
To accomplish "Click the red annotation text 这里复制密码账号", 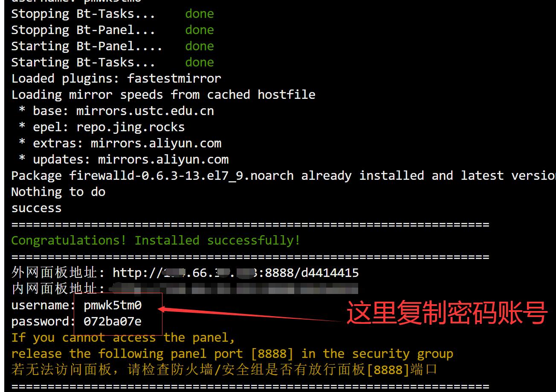I will point(446,313).
